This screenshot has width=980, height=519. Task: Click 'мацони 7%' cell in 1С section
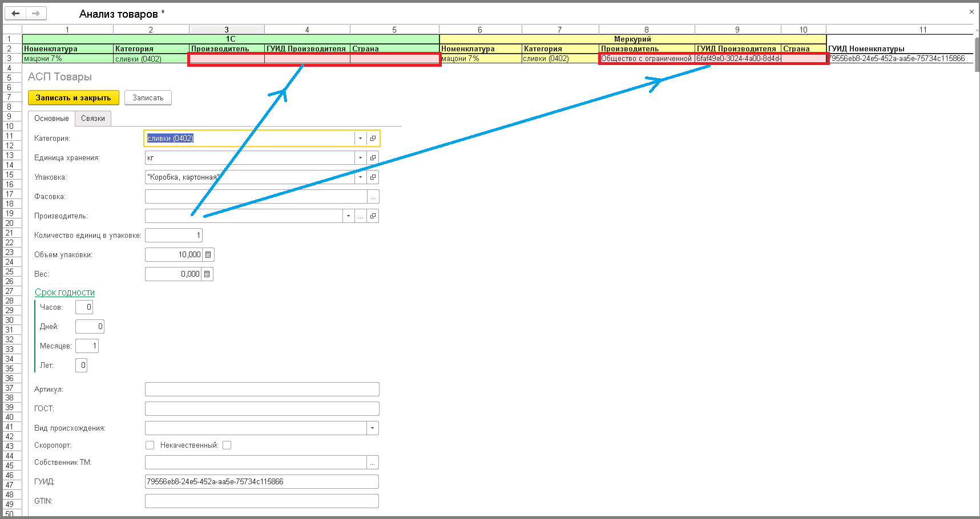[x=68, y=58]
